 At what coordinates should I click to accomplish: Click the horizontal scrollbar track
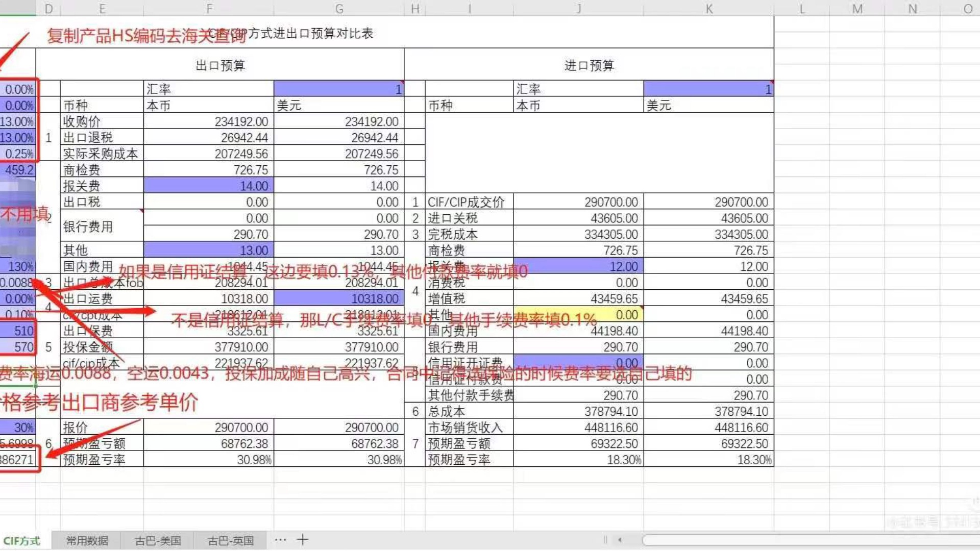click(811, 540)
